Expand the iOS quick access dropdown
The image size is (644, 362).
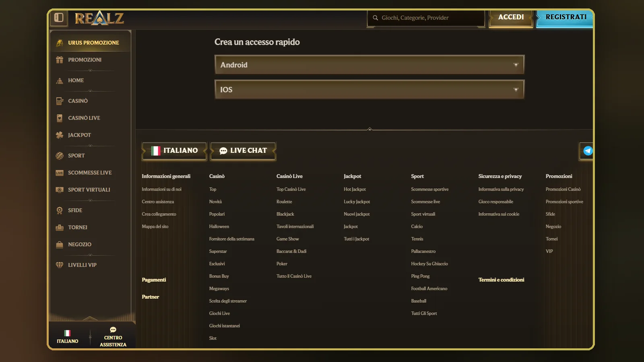tap(369, 90)
